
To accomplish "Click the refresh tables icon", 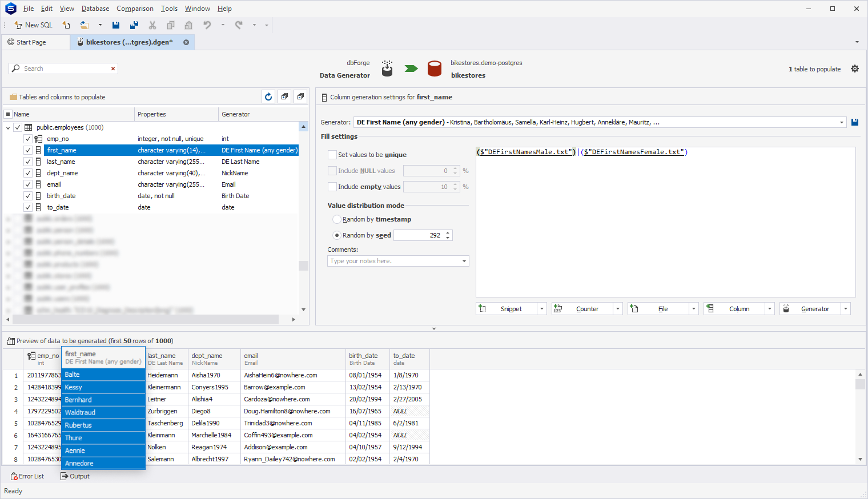I will (268, 96).
